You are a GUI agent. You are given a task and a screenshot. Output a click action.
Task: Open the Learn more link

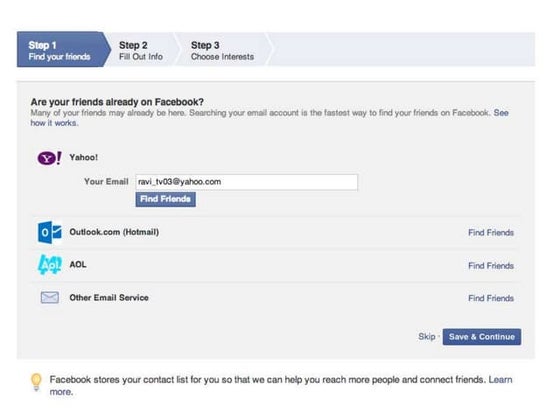click(x=281, y=386)
